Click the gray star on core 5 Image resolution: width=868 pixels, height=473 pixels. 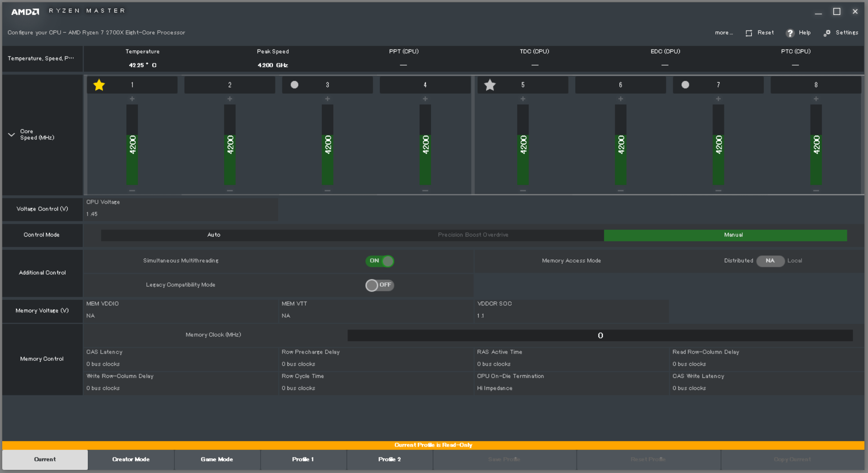point(490,85)
